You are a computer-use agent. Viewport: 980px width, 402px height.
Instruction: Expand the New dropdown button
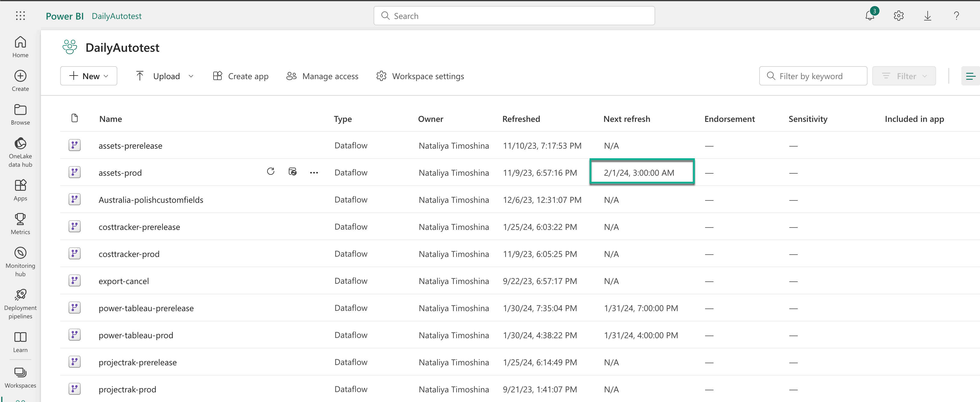(89, 76)
